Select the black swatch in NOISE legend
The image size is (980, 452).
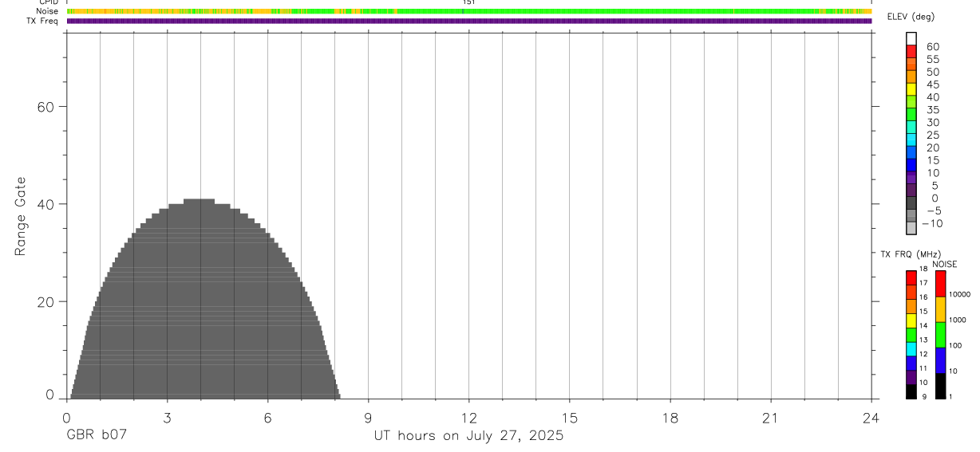coord(940,386)
